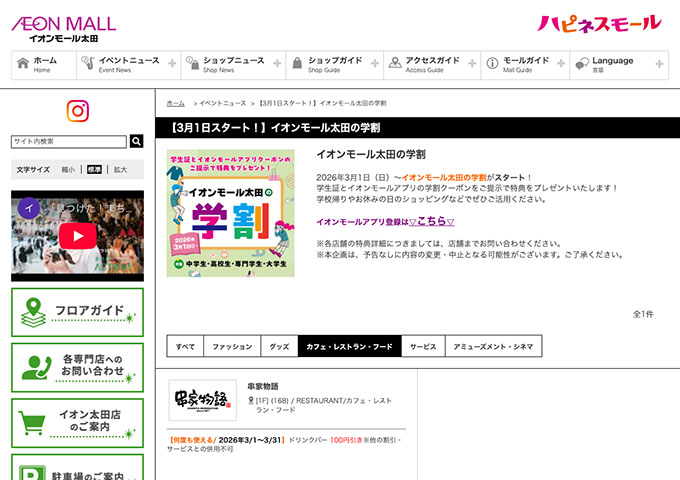
Task: Click the ホーム breadcrumb link
Action: (175, 103)
